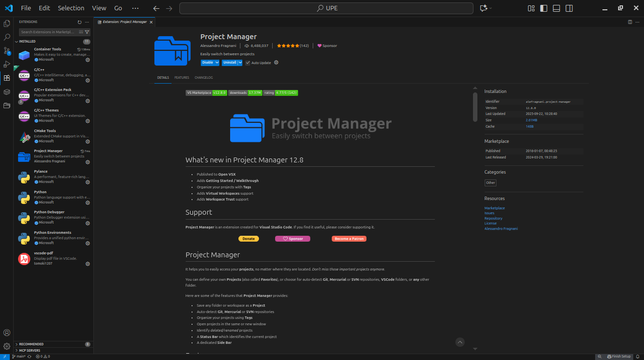Open the Source Control view
644x360 pixels.
coord(6,50)
